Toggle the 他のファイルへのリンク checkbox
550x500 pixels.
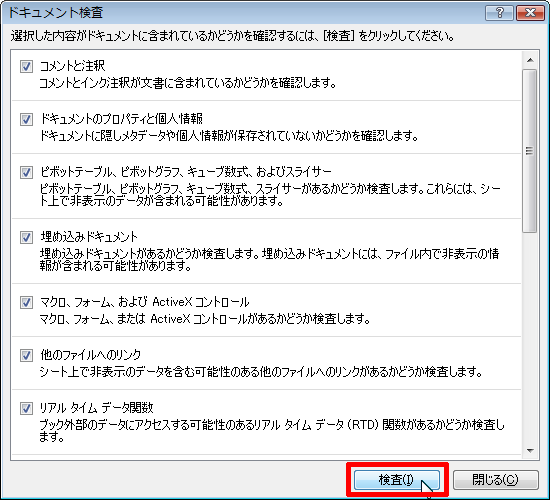tap(26, 355)
